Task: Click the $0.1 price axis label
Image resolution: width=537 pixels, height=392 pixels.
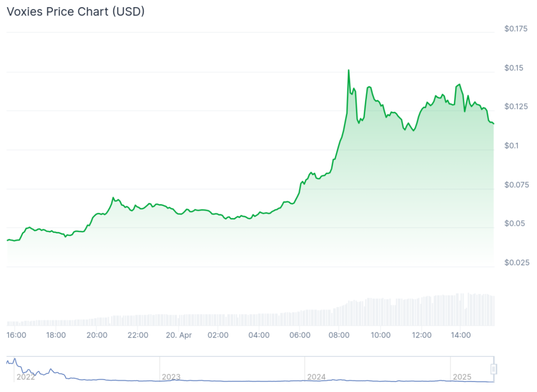Action: tap(511, 146)
